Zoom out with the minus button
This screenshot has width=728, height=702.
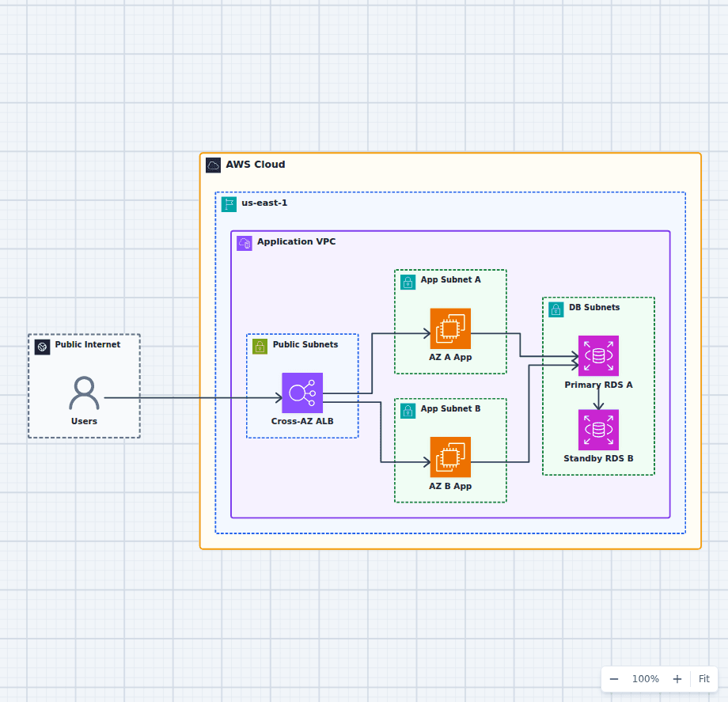(x=614, y=679)
